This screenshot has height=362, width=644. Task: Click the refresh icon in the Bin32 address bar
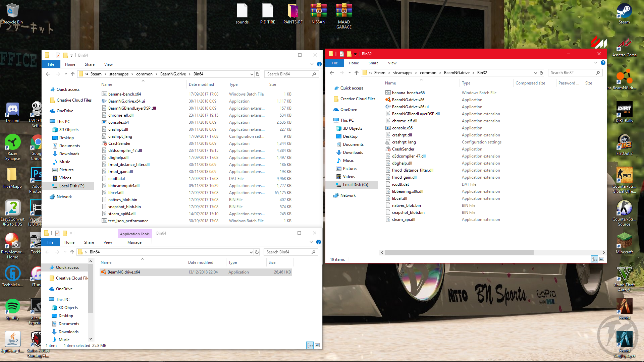[541, 73]
